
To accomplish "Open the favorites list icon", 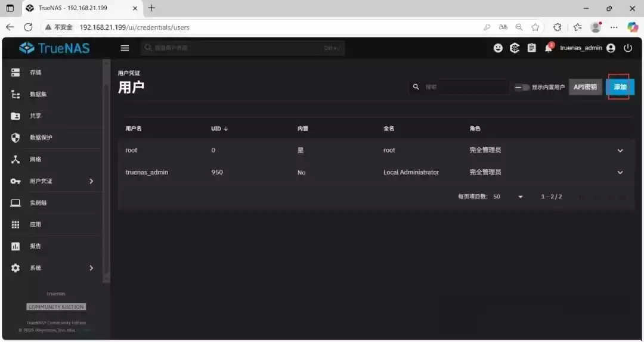I will click(577, 27).
